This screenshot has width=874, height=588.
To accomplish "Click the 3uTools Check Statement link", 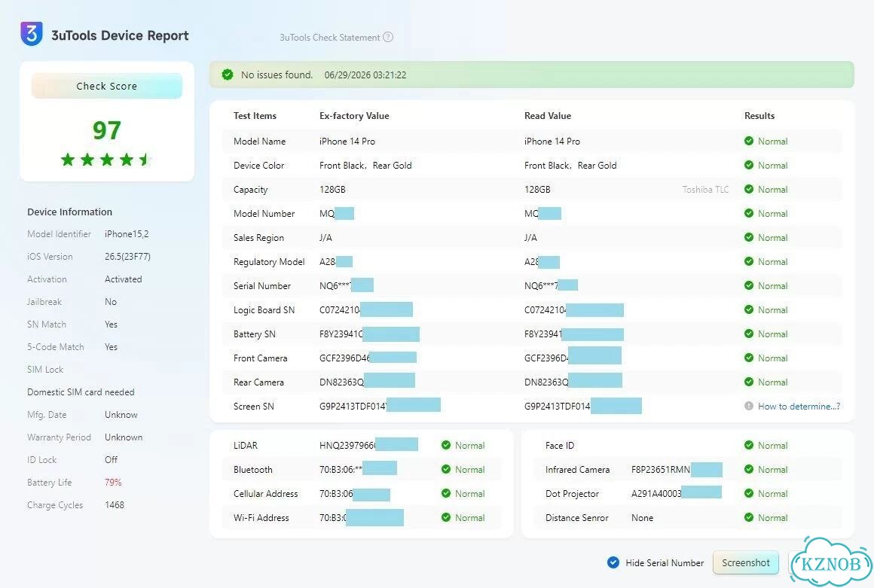I will (329, 38).
